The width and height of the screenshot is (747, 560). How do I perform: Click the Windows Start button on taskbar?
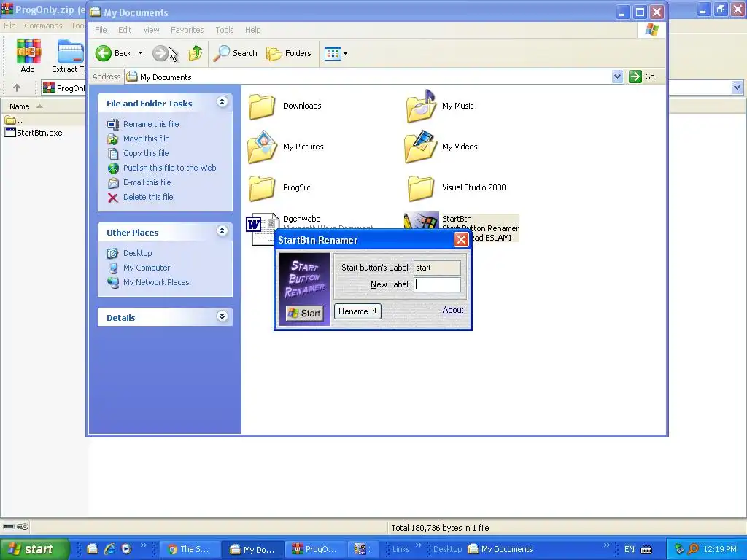[x=34, y=549]
